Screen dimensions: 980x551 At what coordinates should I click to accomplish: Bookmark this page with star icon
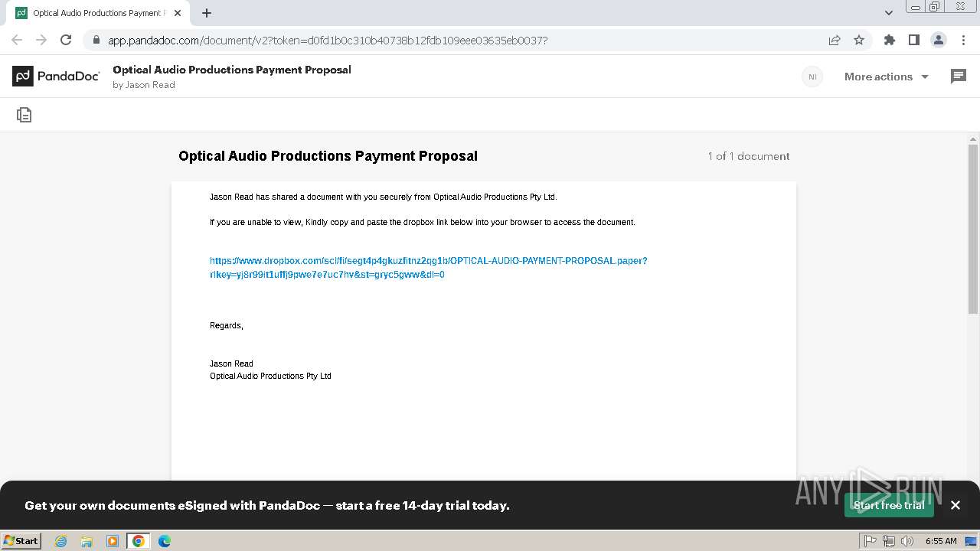tap(859, 40)
